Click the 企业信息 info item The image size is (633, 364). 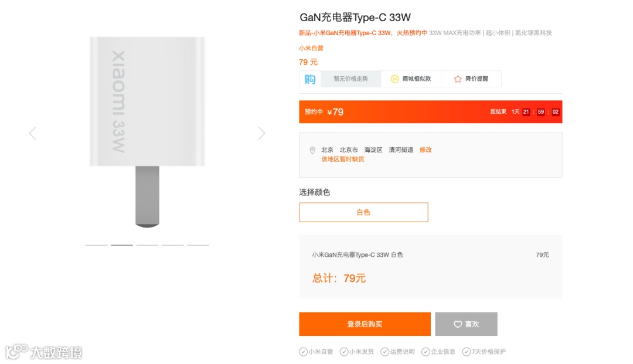pos(438,352)
